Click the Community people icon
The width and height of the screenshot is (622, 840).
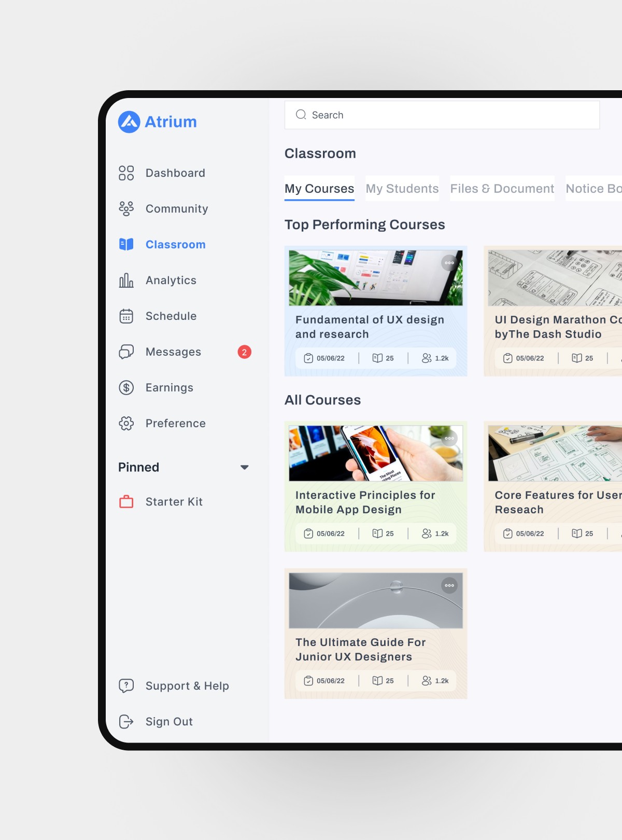(x=126, y=209)
